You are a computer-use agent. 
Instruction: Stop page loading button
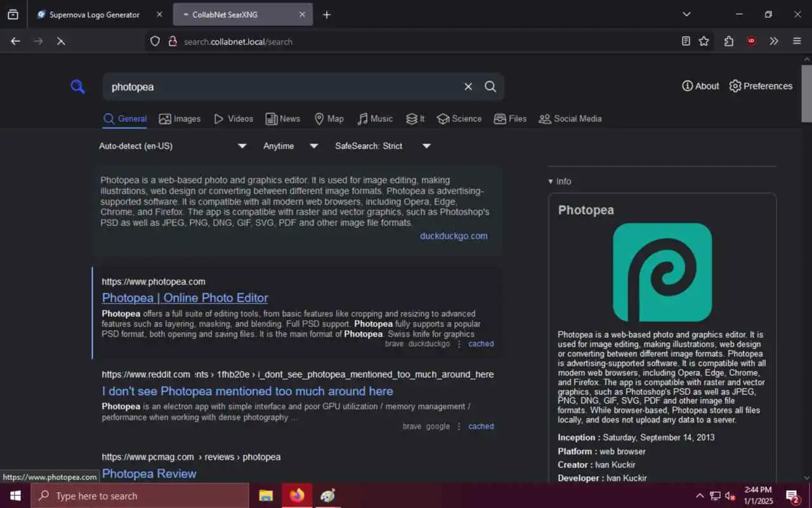[x=61, y=41]
